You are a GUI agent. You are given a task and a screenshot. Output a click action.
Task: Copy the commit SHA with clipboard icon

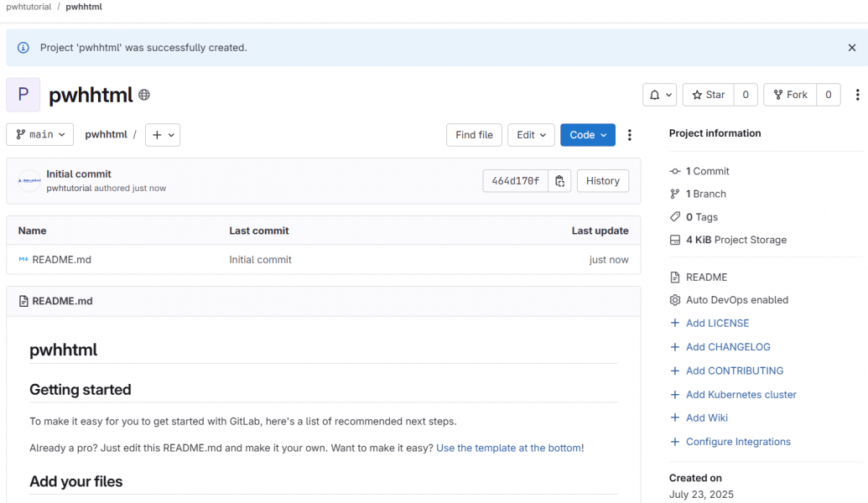click(x=559, y=181)
